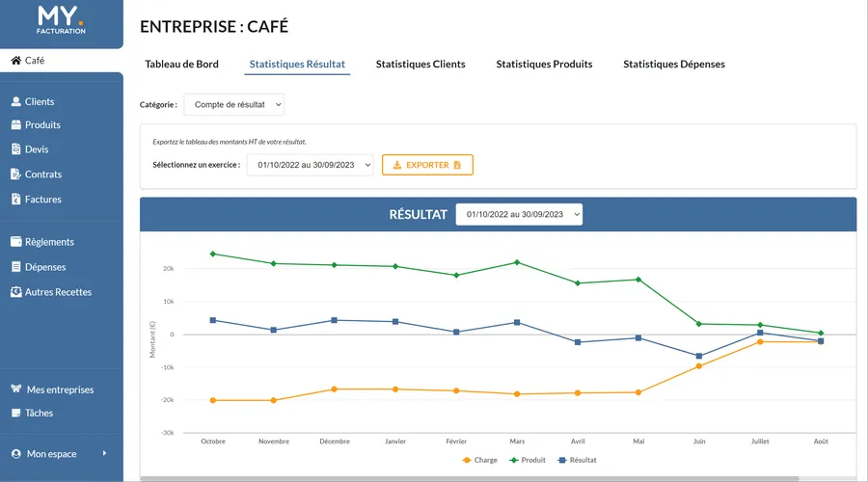
Task: Open the RÉSULTAT header period dropdown
Action: [x=519, y=214]
